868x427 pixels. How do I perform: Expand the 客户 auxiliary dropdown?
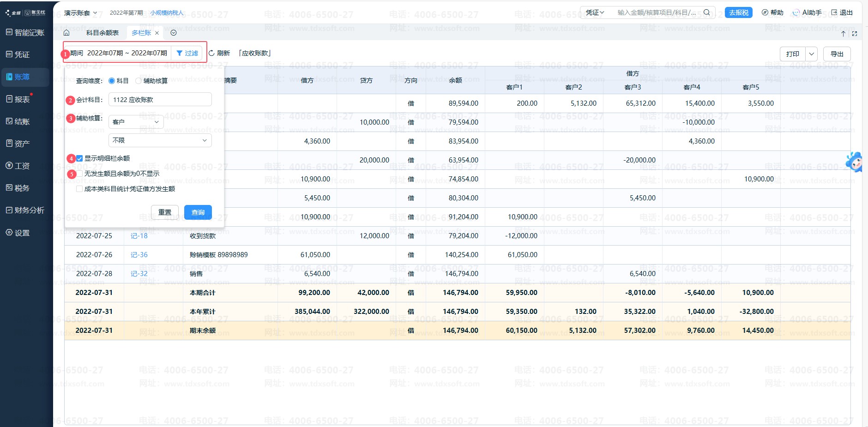[x=136, y=122]
